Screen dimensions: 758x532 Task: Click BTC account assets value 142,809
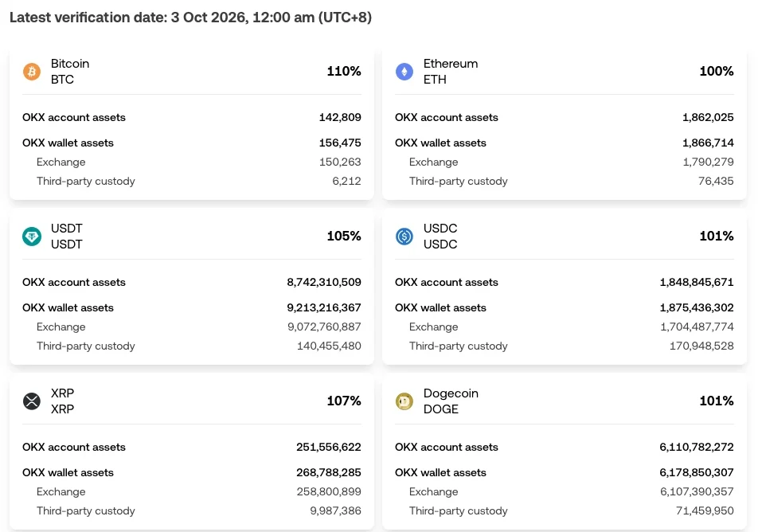(340, 118)
